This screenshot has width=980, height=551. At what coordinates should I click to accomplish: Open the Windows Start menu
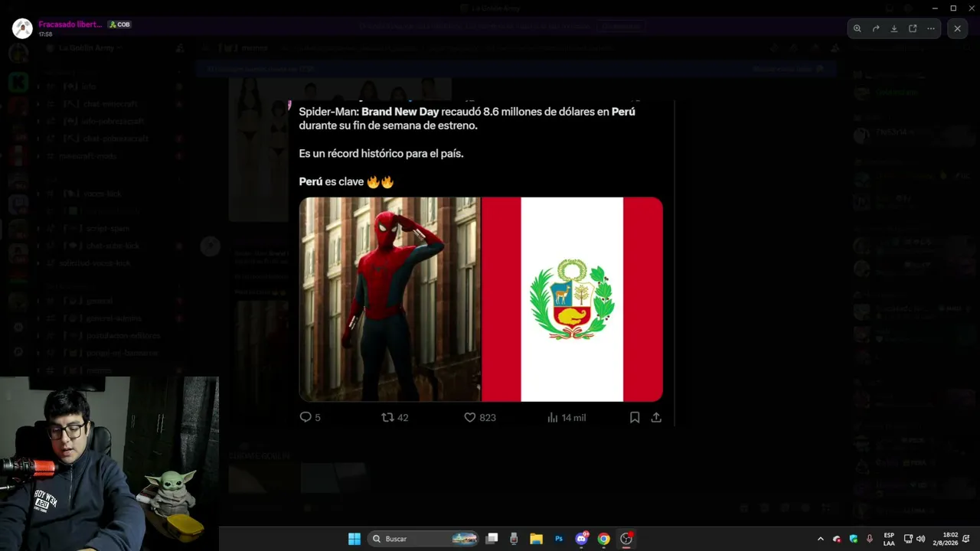coord(354,539)
